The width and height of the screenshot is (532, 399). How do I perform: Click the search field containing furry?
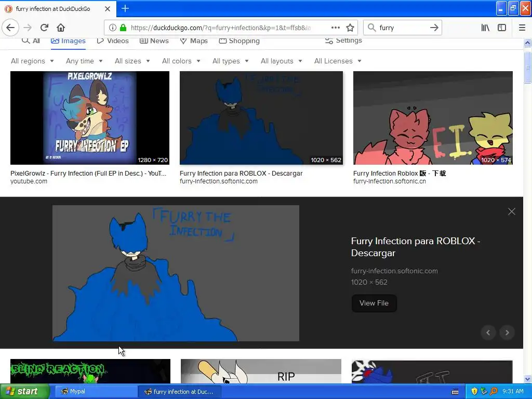(x=402, y=28)
